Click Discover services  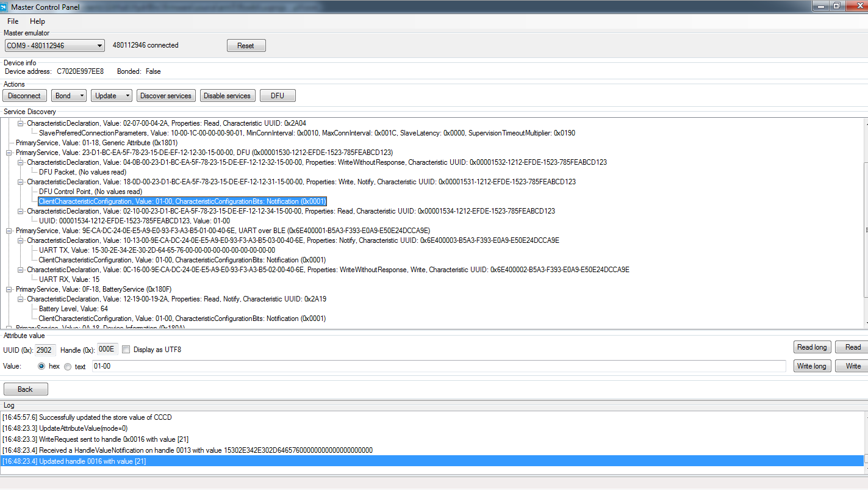pos(166,96)
